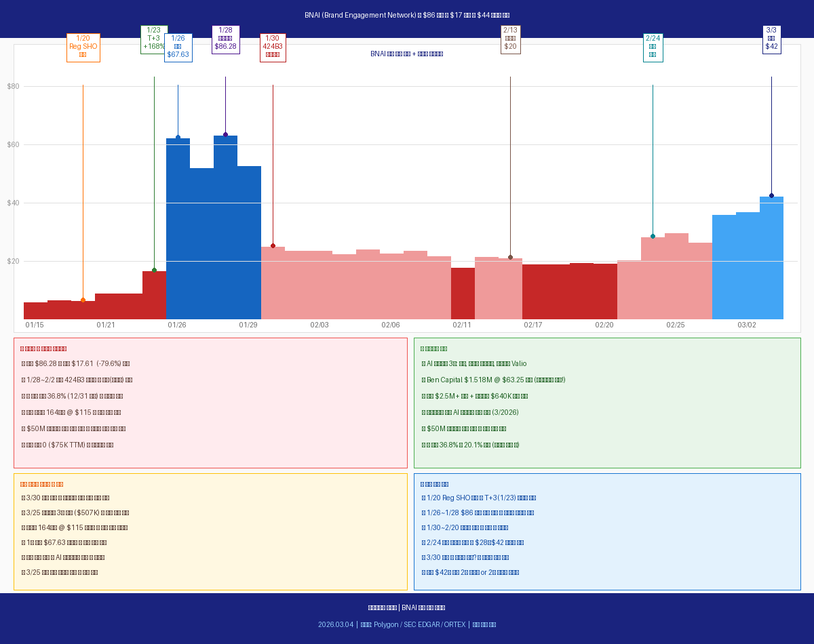The height and width of the screenshot is (644, 814).
Task: Click the green marker dot on the 1/23 line
Action: 154,270
